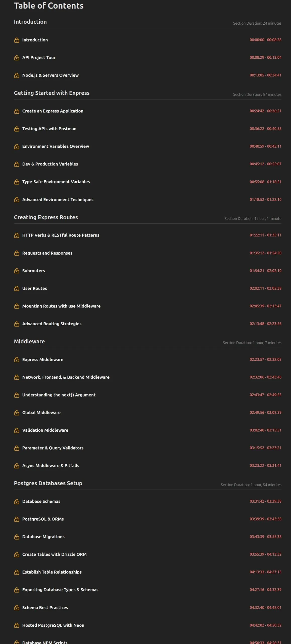The image size is (291, 644).
Task: Click lock icon beside Testing APIs with Postman
Action: [x=17, y=129]
